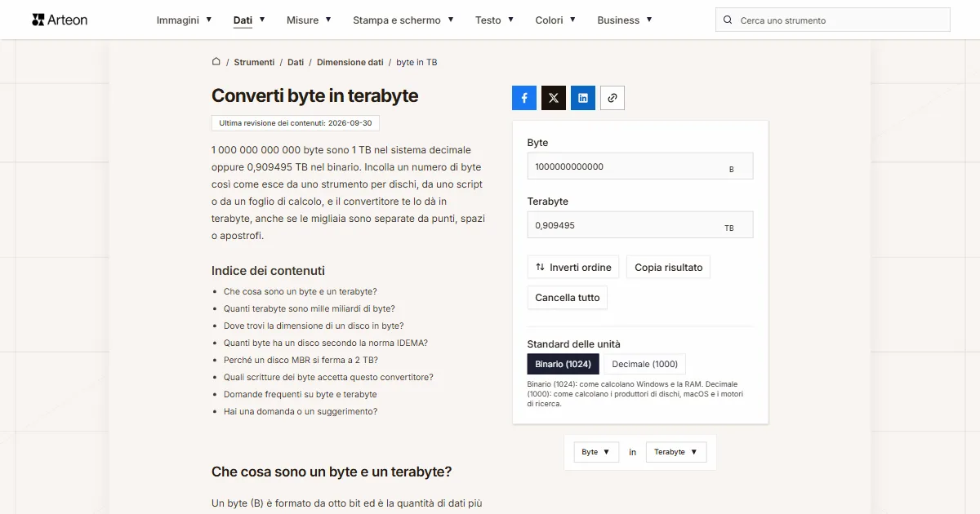Jump to 'Che cosa sono un byte e un terabyte?'

pyautogui.click(x=301, y=291)
